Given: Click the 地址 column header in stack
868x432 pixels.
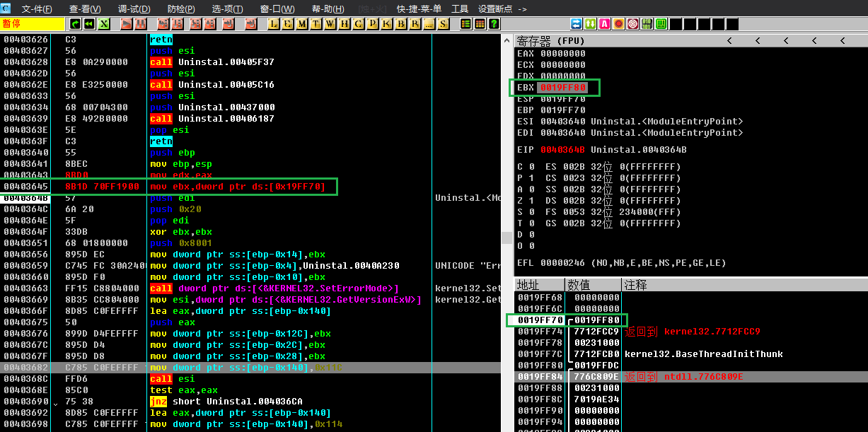Looking at the screenshot, I should (x=528, y=285).
